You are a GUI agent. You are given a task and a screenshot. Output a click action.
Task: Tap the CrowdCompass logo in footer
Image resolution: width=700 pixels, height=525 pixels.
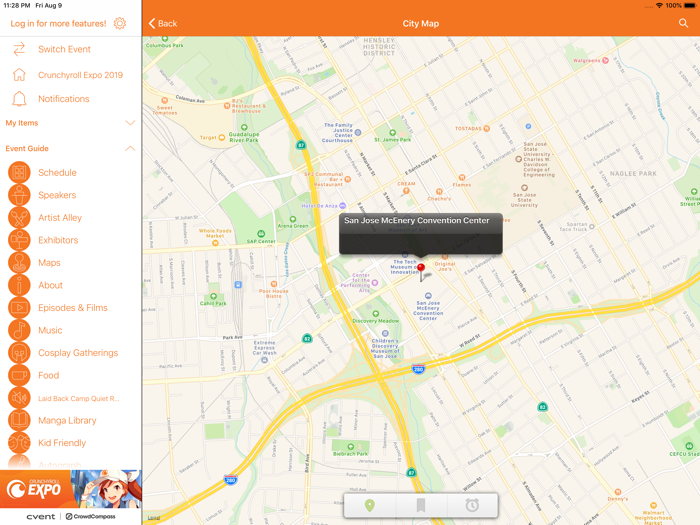coord(90,517)
